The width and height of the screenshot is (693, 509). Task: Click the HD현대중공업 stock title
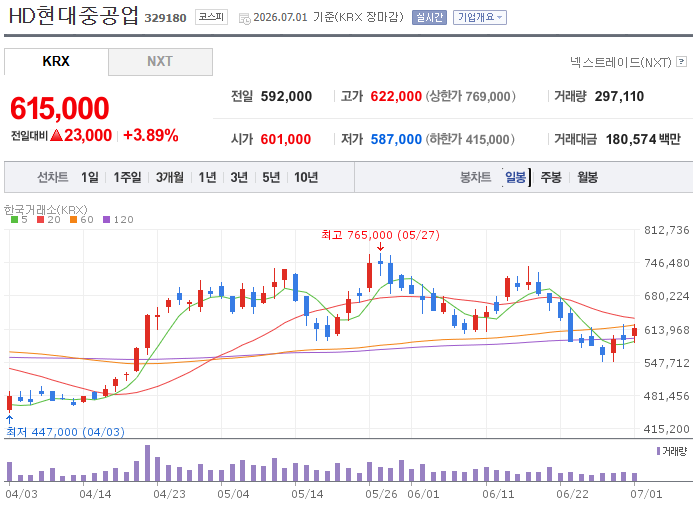pos(73,16)
